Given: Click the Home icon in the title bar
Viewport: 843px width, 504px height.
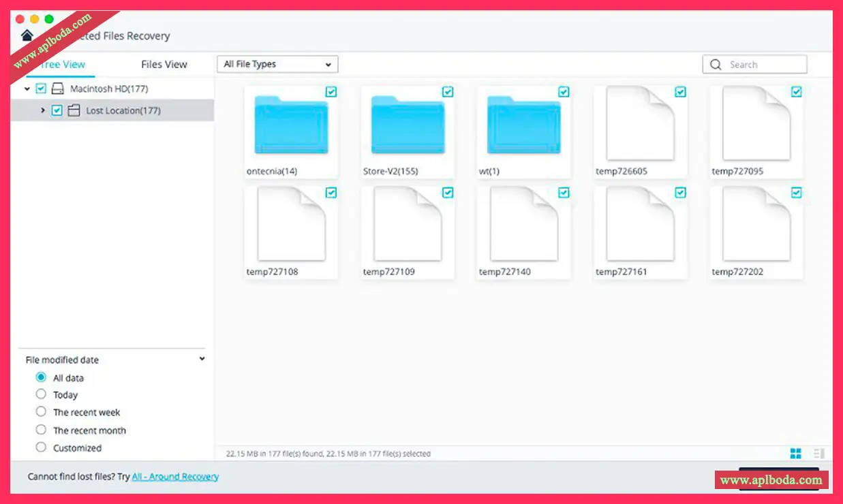Looking at the screenshot, I should point(27,35).
